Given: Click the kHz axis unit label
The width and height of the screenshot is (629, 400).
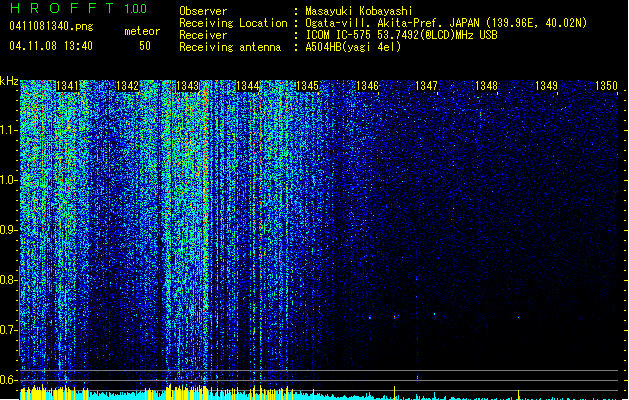Looking at the screenshot, I should click(9, 81).
